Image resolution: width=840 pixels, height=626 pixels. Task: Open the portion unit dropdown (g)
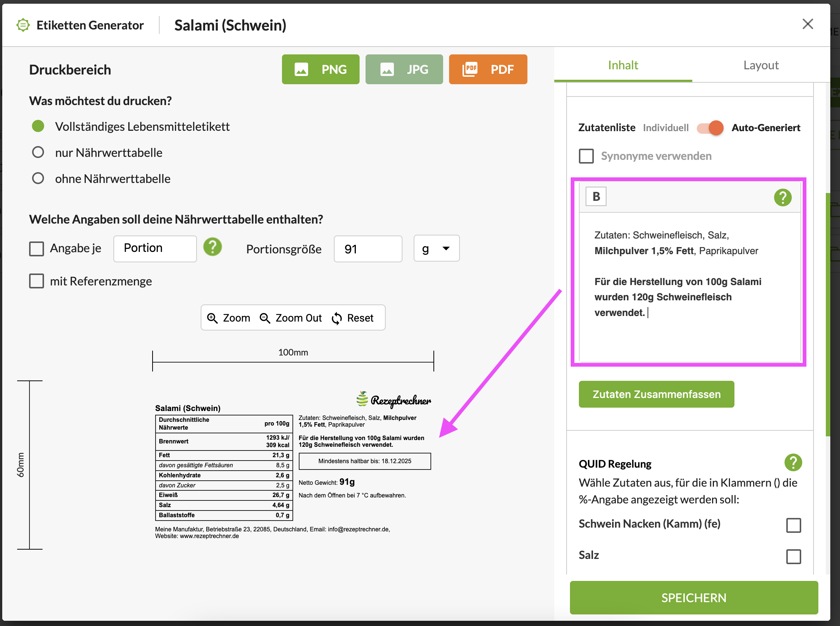(x=436, y=249)
